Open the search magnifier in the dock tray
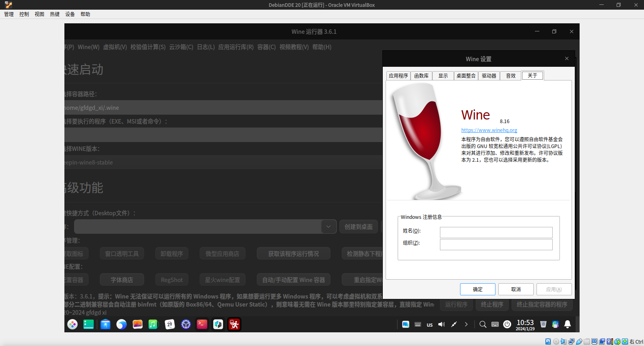The width and height of the screenshot is (644, 346). tap(483, 324)
